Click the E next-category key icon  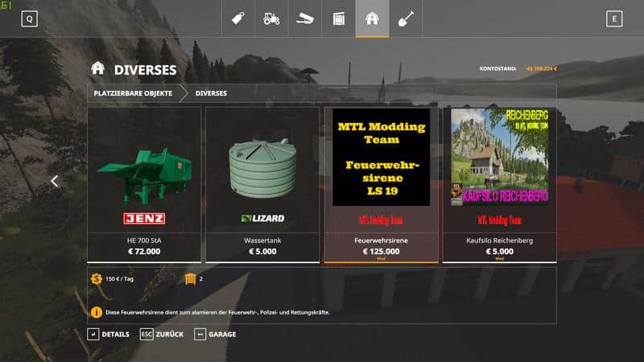pyautogui.click(x=614, y=19)
